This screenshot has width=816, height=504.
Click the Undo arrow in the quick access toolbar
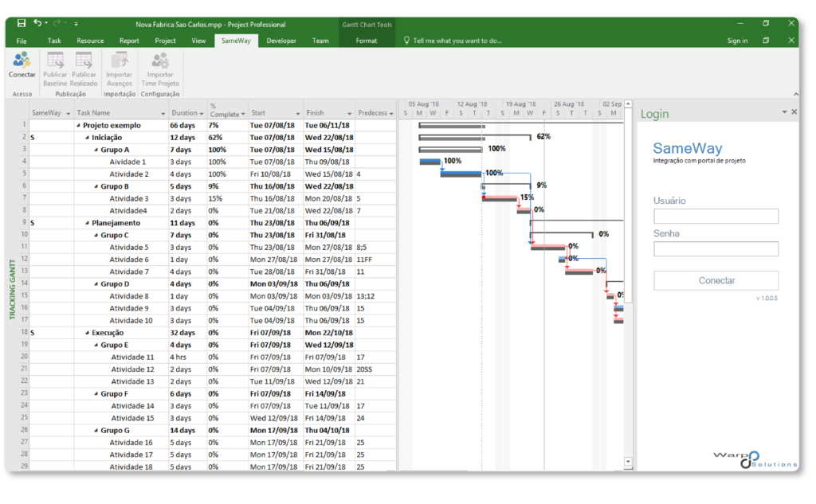37,24
